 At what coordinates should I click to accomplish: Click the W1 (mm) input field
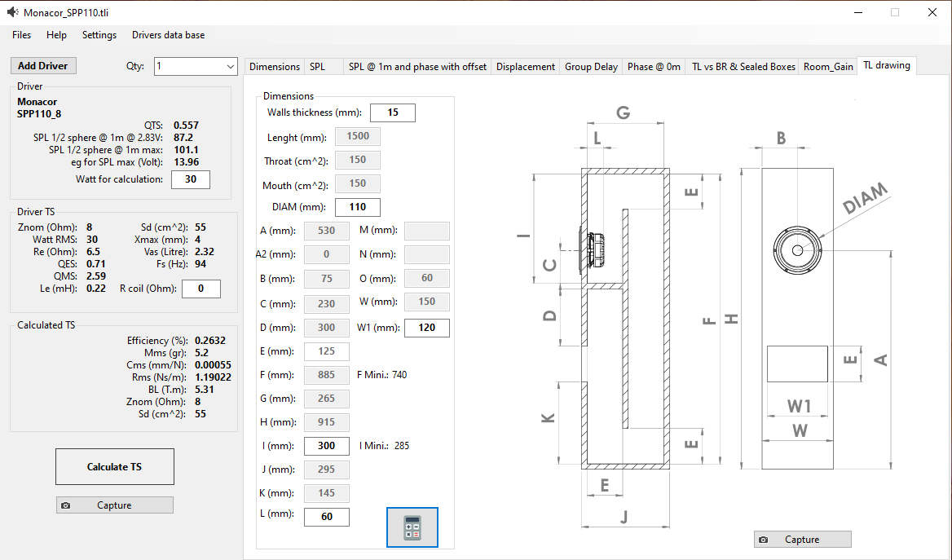(x=427, y=328)
